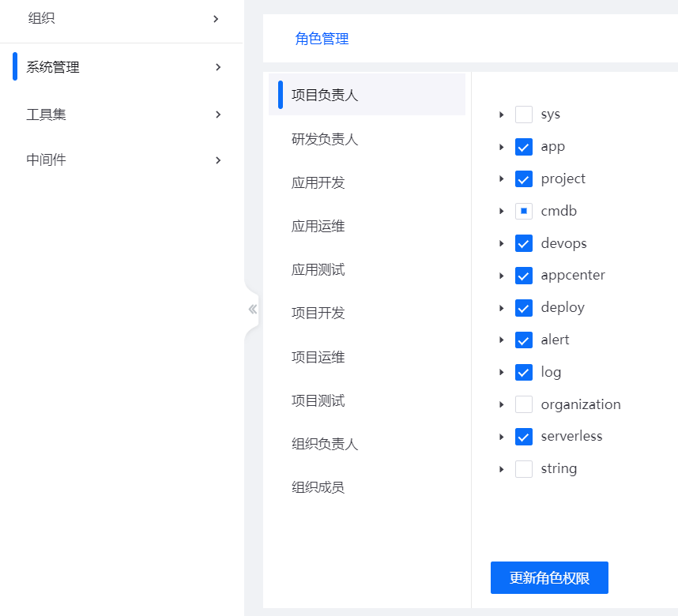Screen dimensions: 678x616
Task: Click the deploy tree item label
Action: (x=563, y=308)
